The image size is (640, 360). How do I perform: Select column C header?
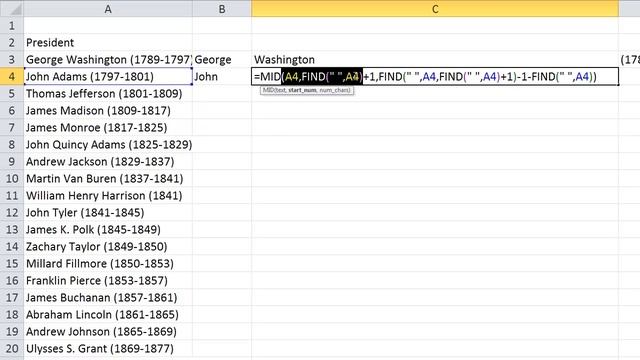click(435, 9)
